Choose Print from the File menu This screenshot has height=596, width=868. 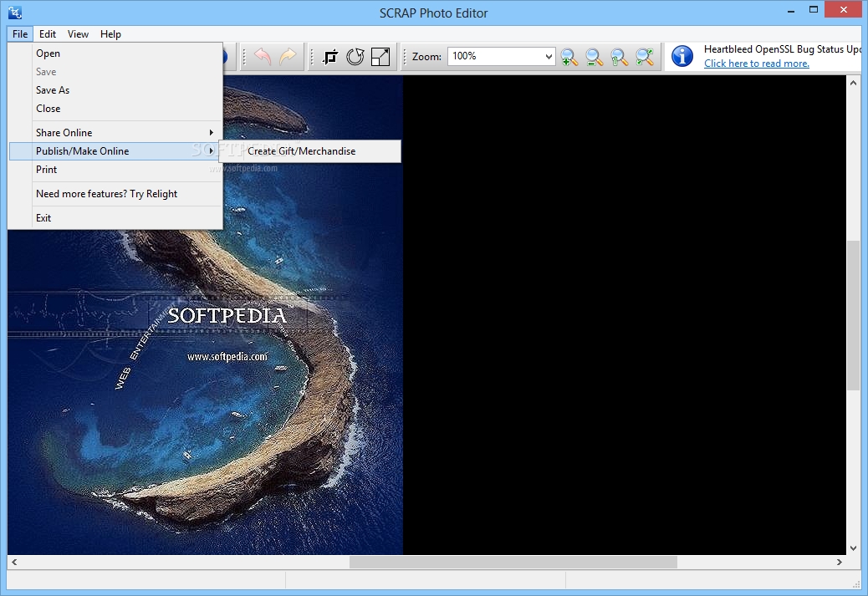tap(115, 170)
